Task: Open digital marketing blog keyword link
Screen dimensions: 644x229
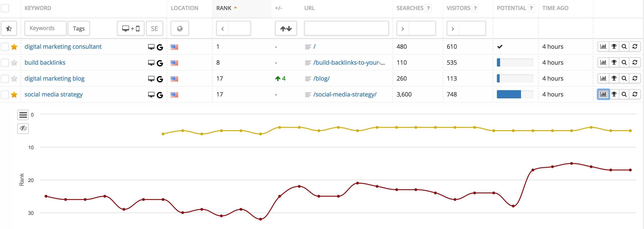Action: point(54,79)
